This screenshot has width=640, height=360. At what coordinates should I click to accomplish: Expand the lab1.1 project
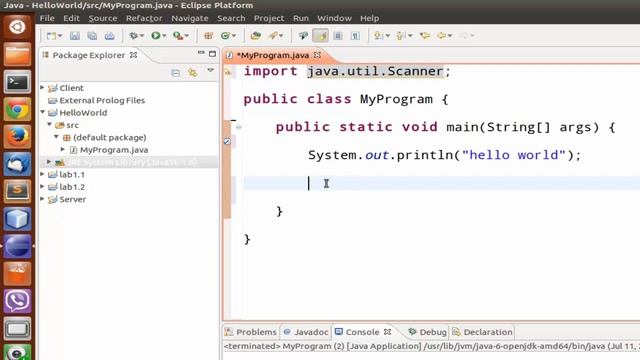(x=42, y=174)
